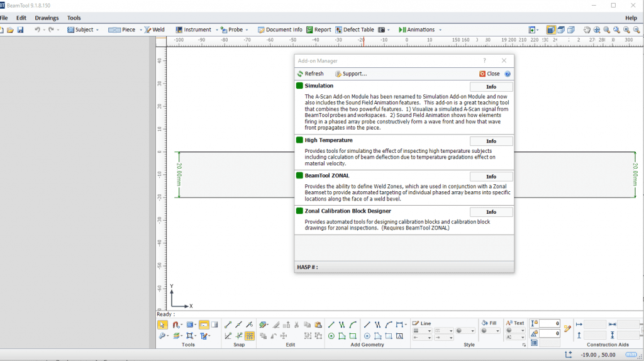Click the help icon in Add-on Manager

coord(508,74)
